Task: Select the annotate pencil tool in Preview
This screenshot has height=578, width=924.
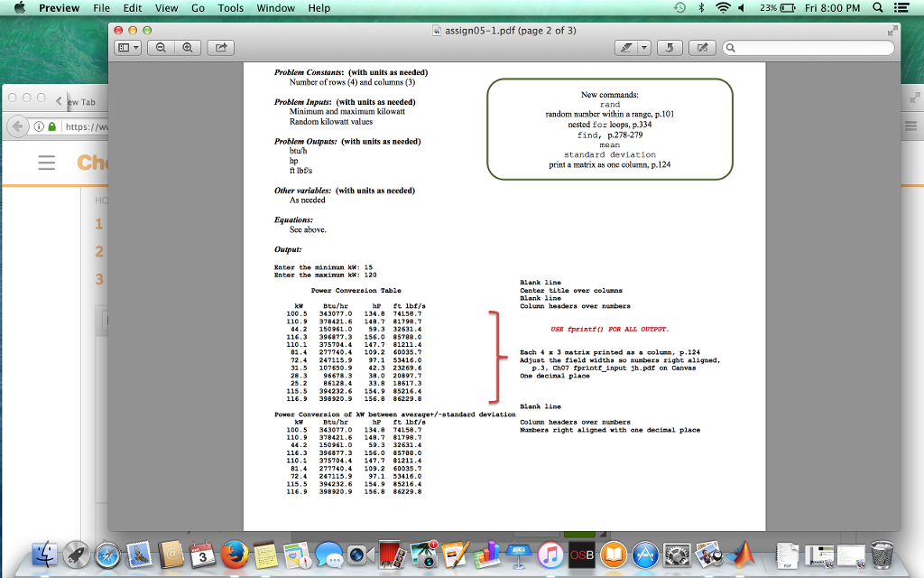Action: coord(627,47)
